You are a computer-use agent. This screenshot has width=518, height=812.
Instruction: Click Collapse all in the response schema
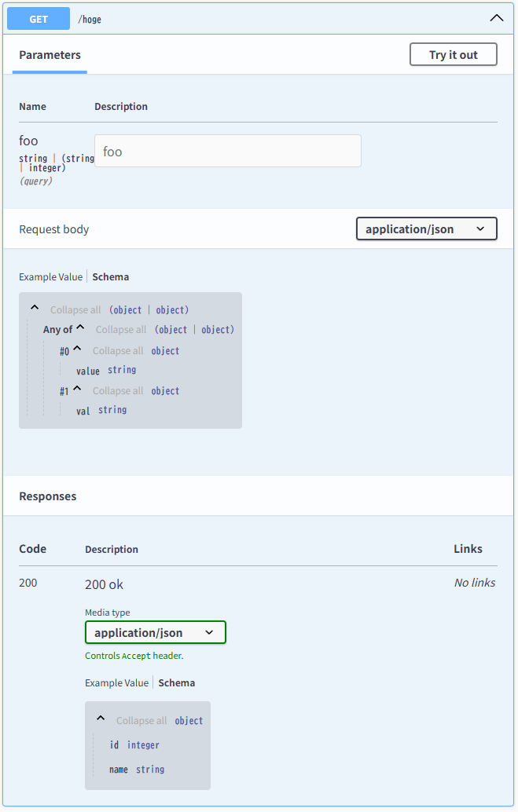141,720
